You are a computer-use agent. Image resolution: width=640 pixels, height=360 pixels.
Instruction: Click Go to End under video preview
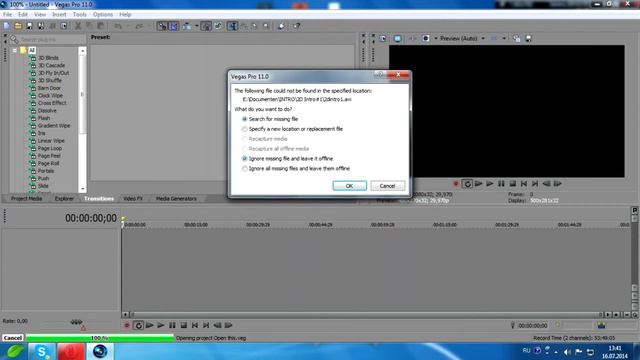535,184
